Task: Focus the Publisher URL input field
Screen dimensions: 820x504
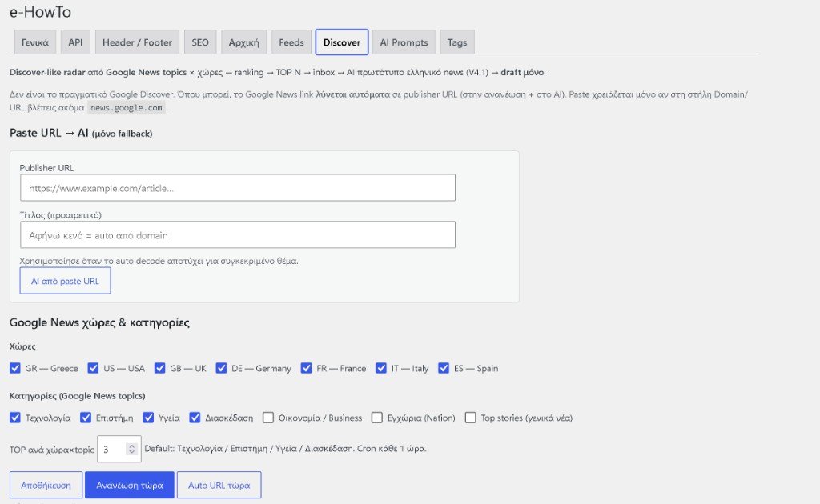Action: [x=238, y=187]
